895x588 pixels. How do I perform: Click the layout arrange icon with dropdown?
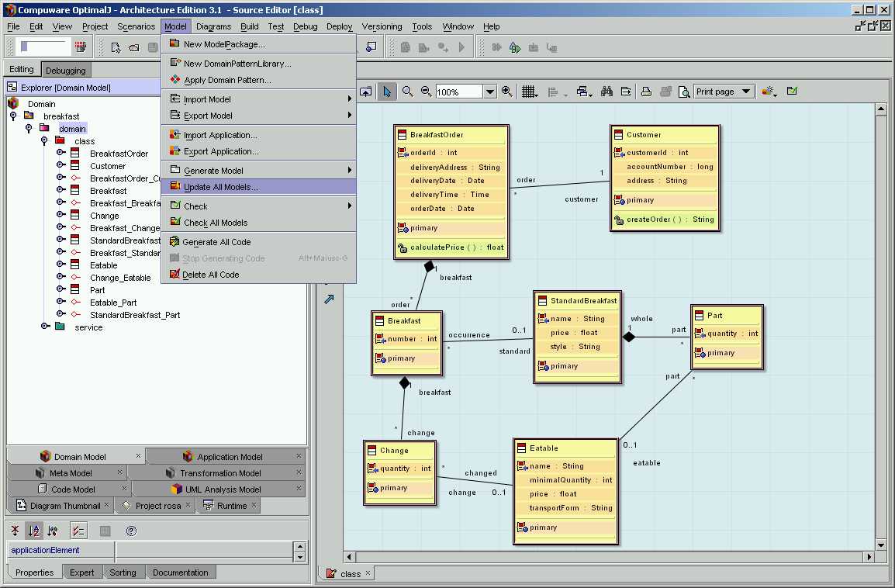(584, 92)
